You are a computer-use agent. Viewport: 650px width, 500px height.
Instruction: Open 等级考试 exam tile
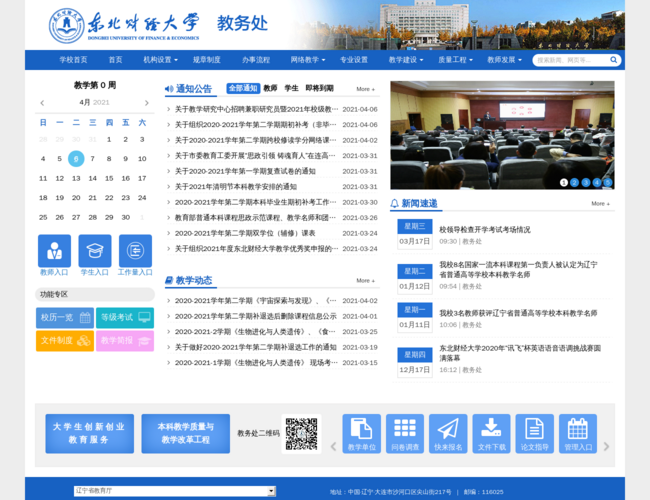(x=125, y=318)
